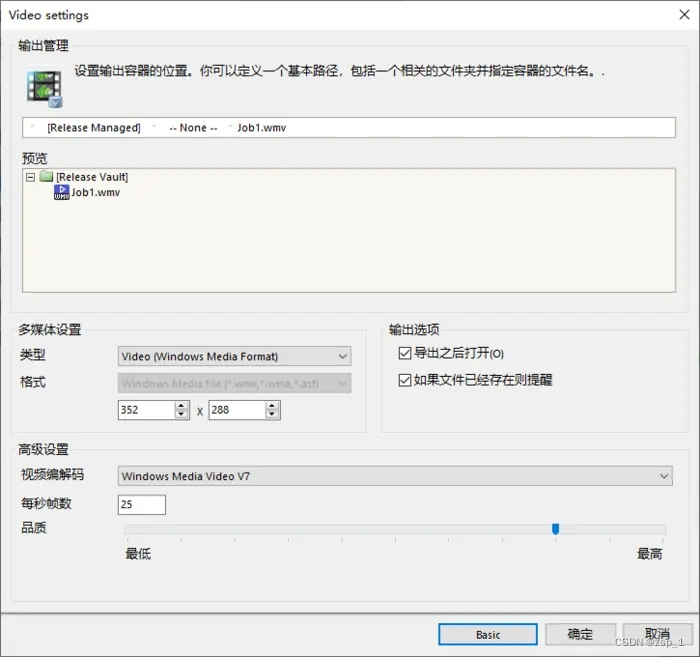This screenshot has width=700, height=657.
Task: Click the 每秒帧数 frame rate field
Action: pyautogui.click(x=141, y=504)
